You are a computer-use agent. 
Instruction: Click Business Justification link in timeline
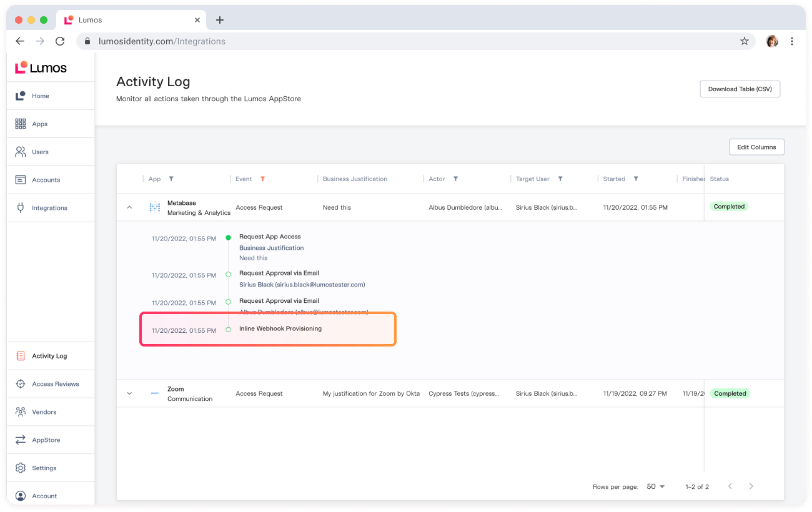click(272, 248)
